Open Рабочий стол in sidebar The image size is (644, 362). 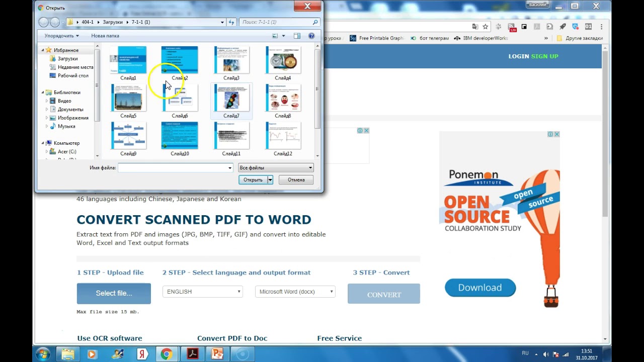coord(69,76)
